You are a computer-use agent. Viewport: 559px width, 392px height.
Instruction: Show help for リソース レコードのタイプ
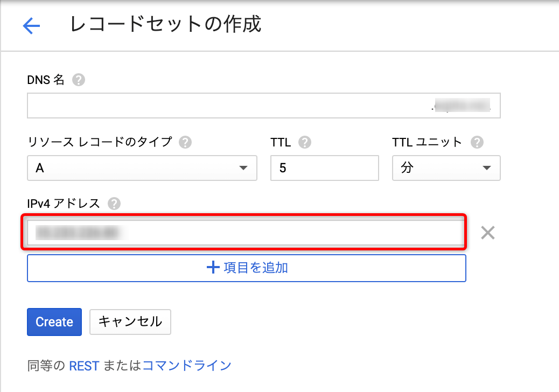(185, 142)
